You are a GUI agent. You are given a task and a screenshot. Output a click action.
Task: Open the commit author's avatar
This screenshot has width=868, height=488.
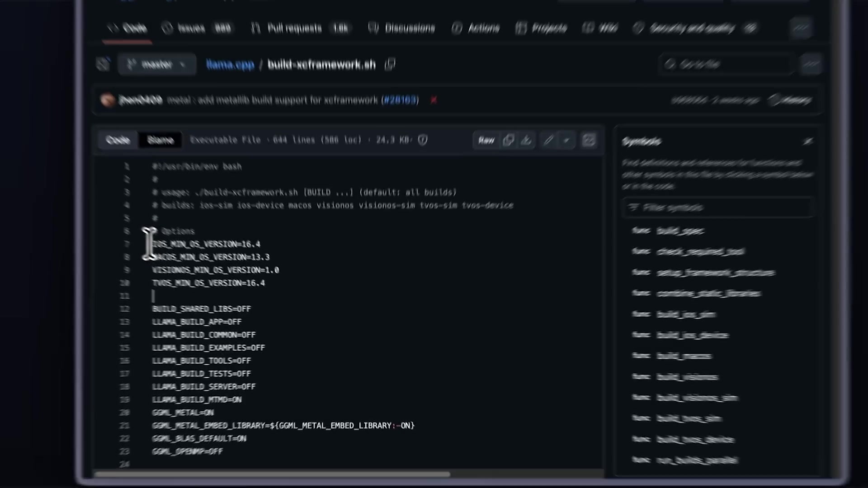pos(108,100)
